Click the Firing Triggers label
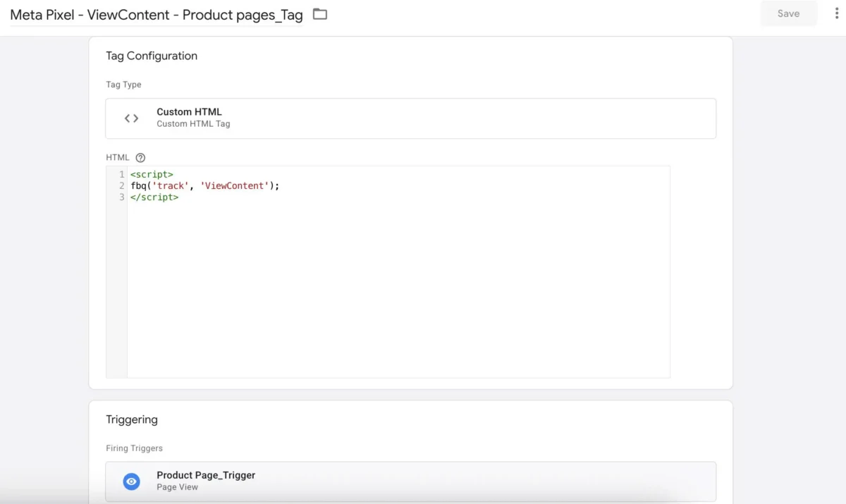The image size is (846, 504). (x=134, y=448)
